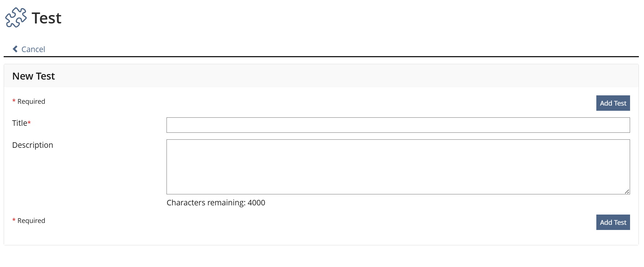
Task: Click the Test page heading text
Action: 47,18
